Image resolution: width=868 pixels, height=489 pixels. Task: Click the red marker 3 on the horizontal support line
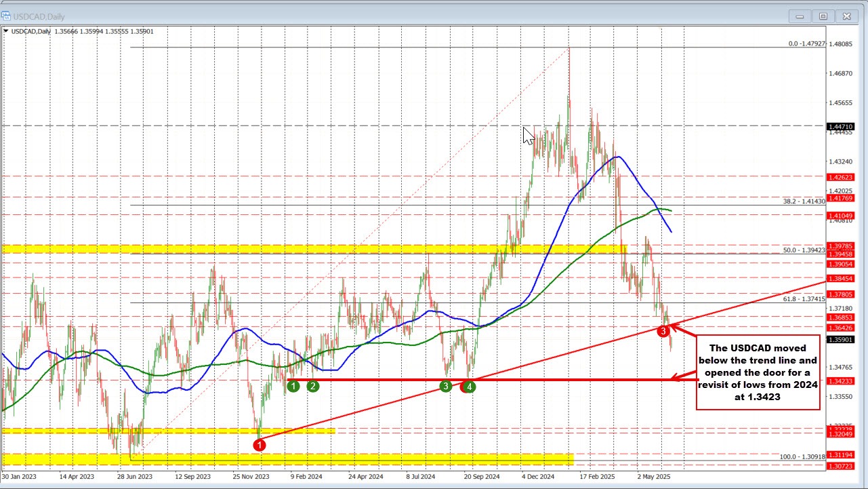(445, 386)
